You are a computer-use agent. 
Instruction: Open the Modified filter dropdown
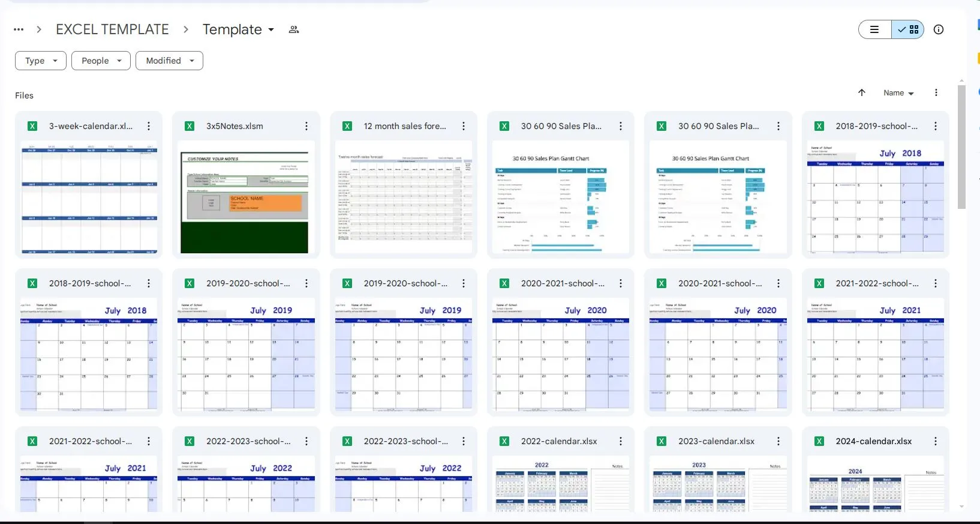(169, 61)
